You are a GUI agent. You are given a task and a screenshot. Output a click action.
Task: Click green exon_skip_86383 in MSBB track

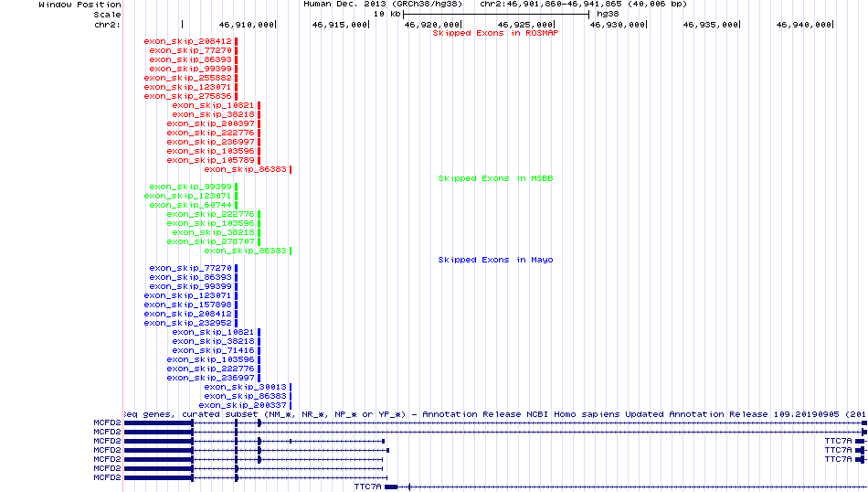(245, 251)
